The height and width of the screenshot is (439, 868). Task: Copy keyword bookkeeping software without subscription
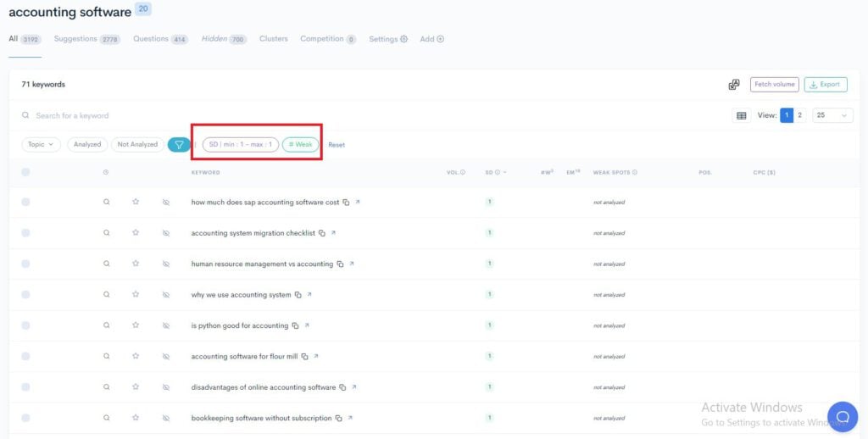338,419
